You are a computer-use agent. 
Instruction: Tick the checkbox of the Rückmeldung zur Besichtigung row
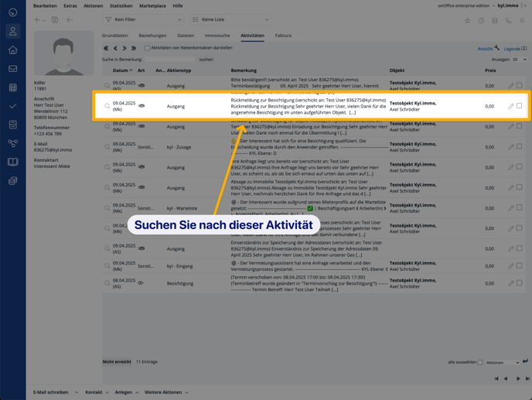[519, 105]
